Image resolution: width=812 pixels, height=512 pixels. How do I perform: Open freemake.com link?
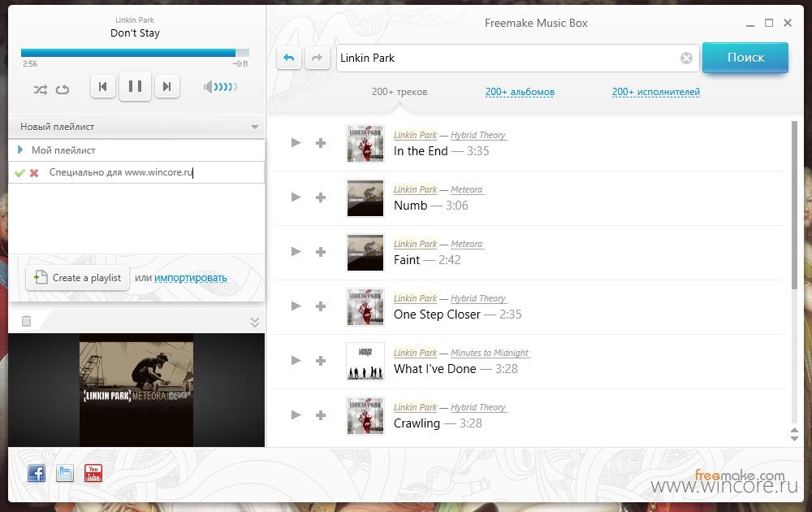740,475
